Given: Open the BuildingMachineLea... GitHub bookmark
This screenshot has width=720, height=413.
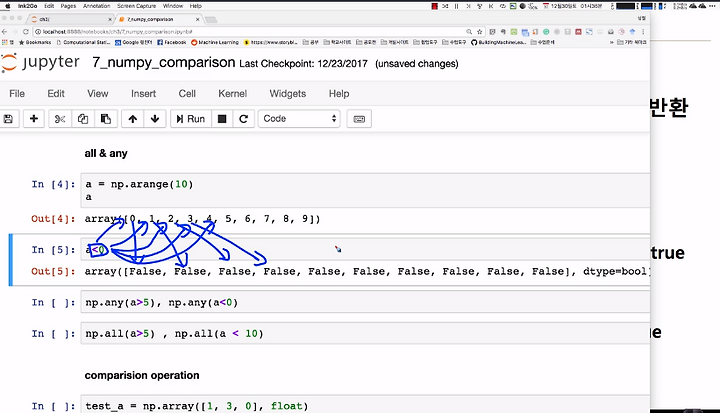Looking at the screenshot, I should pos(499,42).
